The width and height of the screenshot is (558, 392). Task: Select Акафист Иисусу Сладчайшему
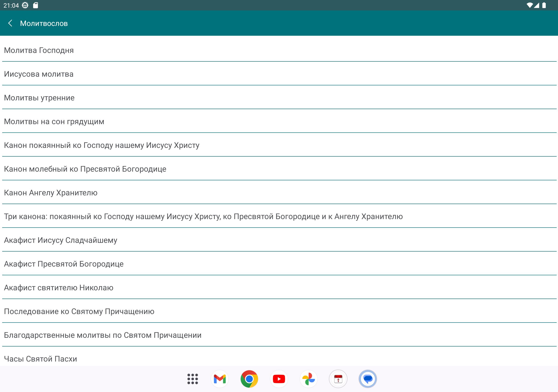coord(61,240)
